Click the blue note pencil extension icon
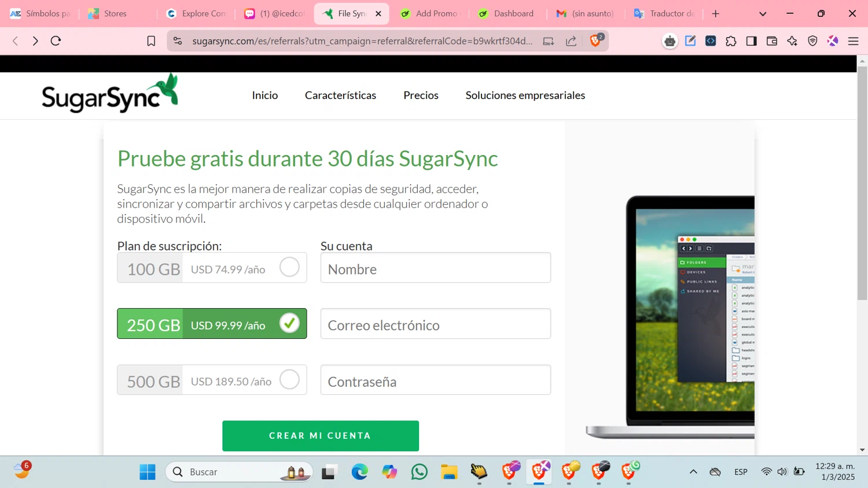 pos(690,41)
